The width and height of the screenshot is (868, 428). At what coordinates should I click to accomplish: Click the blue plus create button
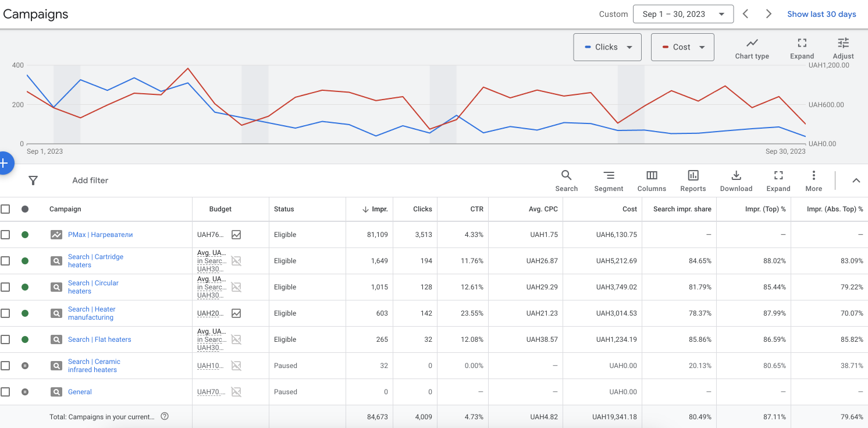click(5, 164)
